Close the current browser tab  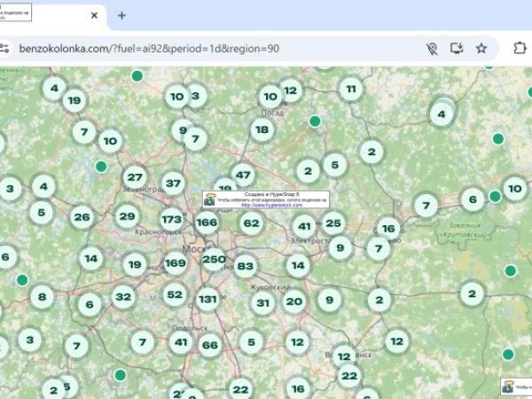click(x=94, y=15)
